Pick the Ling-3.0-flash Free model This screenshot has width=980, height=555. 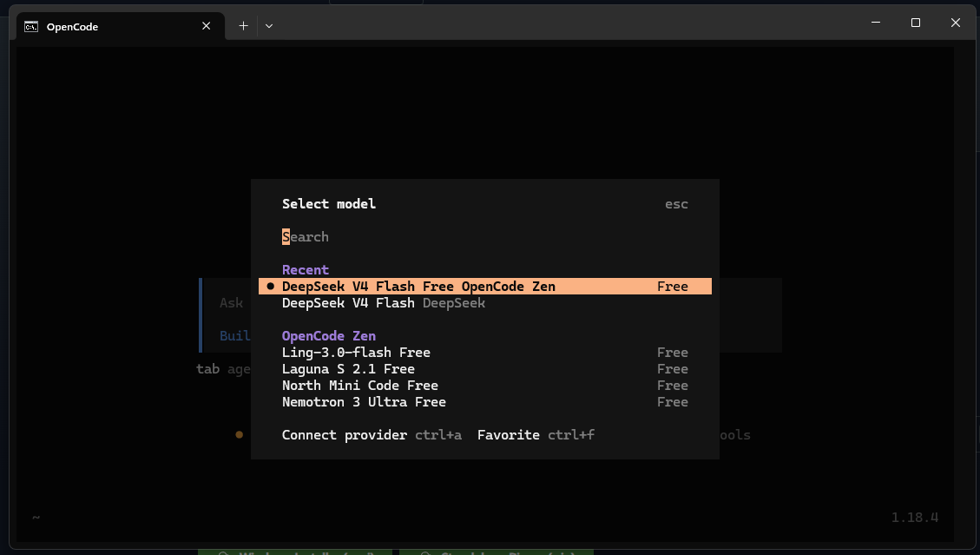pyautogui.click(x=485, y=353)
